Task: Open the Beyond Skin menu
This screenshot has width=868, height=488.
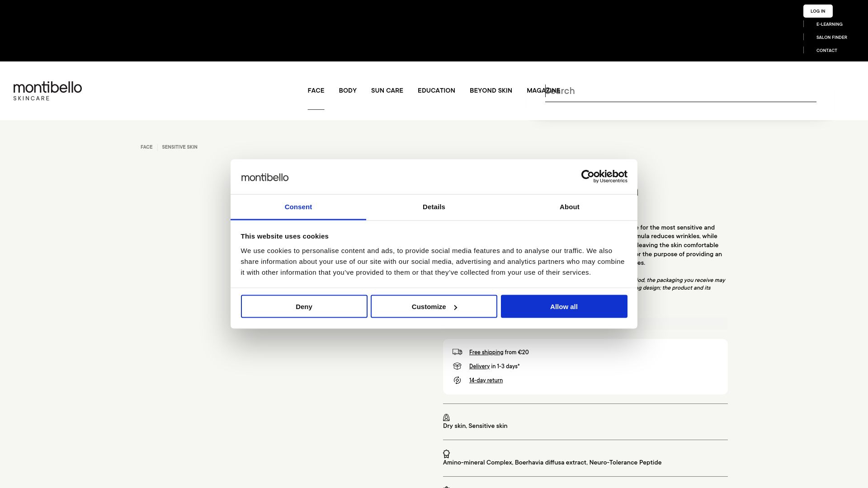Action: (491, 90)
